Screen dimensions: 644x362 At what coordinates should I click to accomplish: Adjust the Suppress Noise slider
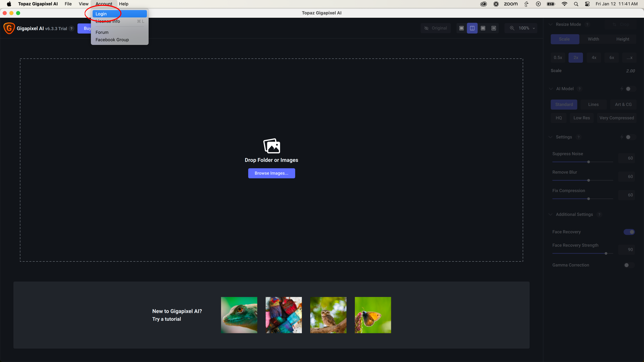tap(588, 162)
